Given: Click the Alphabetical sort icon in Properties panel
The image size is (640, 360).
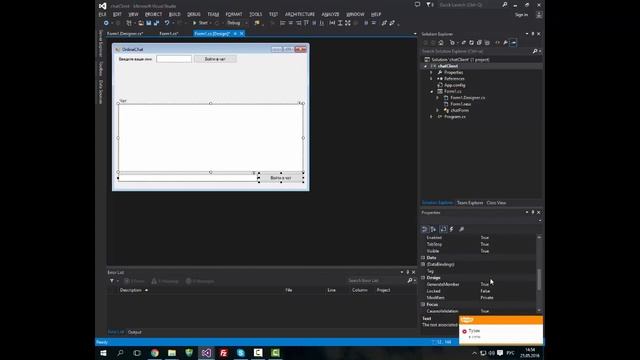Looking at the screenshot, I should (x=433, y=229).
